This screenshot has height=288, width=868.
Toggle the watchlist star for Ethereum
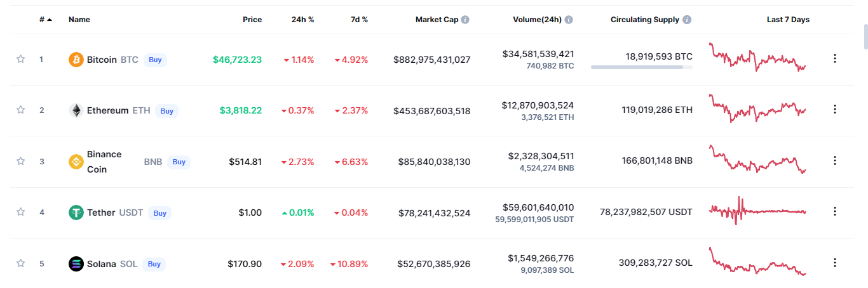tap(20, 110)
